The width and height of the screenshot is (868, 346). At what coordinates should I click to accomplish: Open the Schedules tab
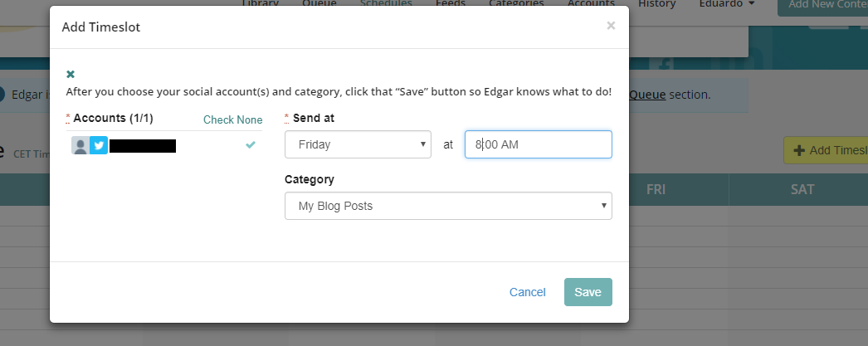tap(386, 4)
